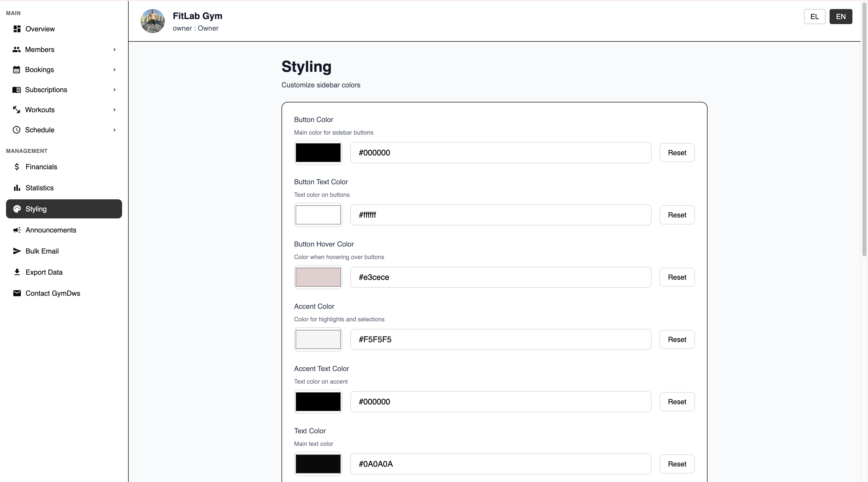The image size is (868, 482).
Task: Expand the Schedule submenu arrow
Action: (x=115, y=130)
